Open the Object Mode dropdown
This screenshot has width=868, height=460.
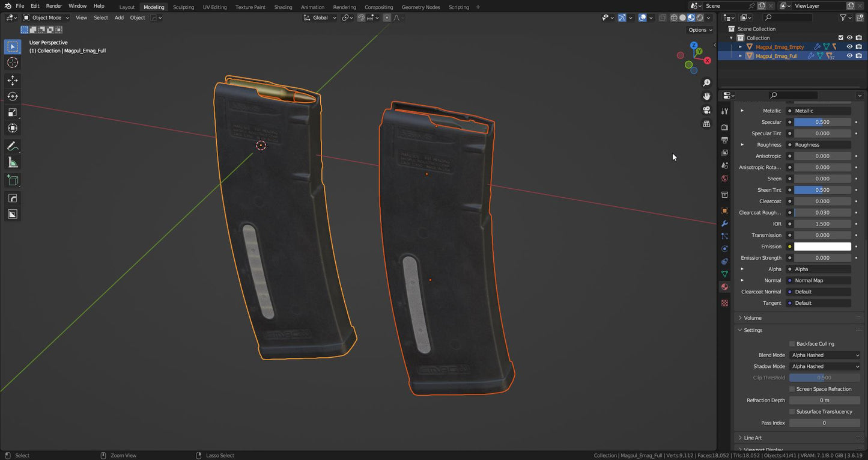point(46,17)
